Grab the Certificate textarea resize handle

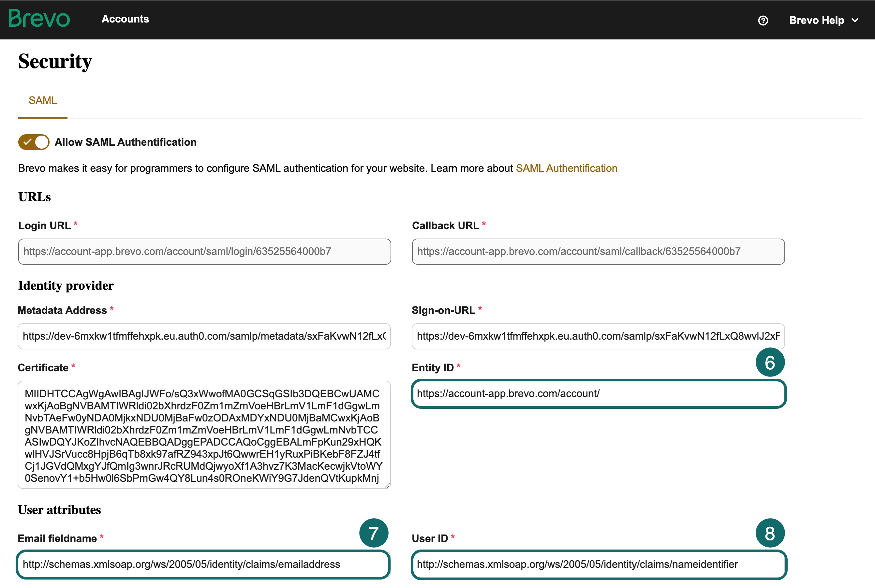click(x=387, y=485)
